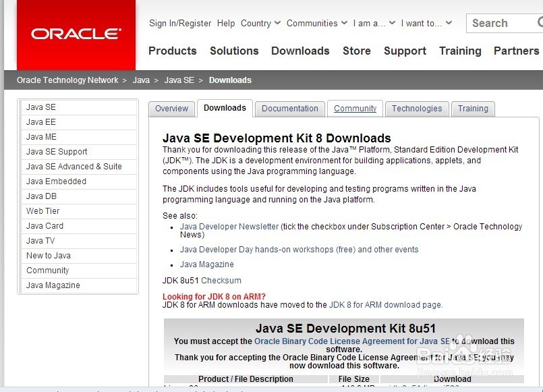Expand the Country dropdown
Screen dimensions: 543x392
pyautogui.click(x=260, y=23)
